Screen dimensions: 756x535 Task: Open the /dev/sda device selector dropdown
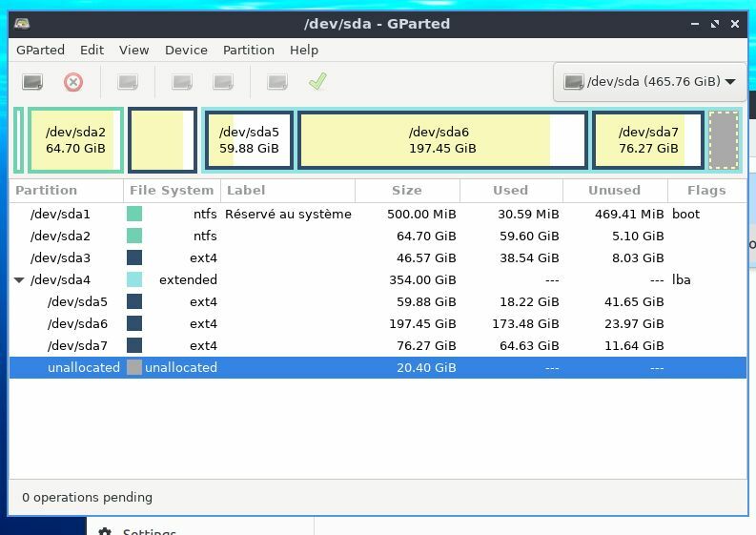coord(649,82)
